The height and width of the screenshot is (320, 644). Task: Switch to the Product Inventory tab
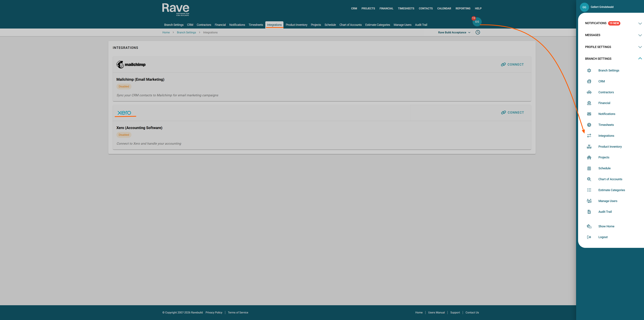coord(296,25)
